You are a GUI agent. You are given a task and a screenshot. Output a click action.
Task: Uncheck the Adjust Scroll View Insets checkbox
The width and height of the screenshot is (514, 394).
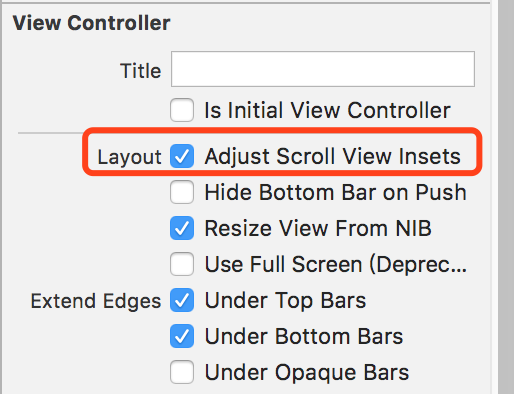point(182,156)
